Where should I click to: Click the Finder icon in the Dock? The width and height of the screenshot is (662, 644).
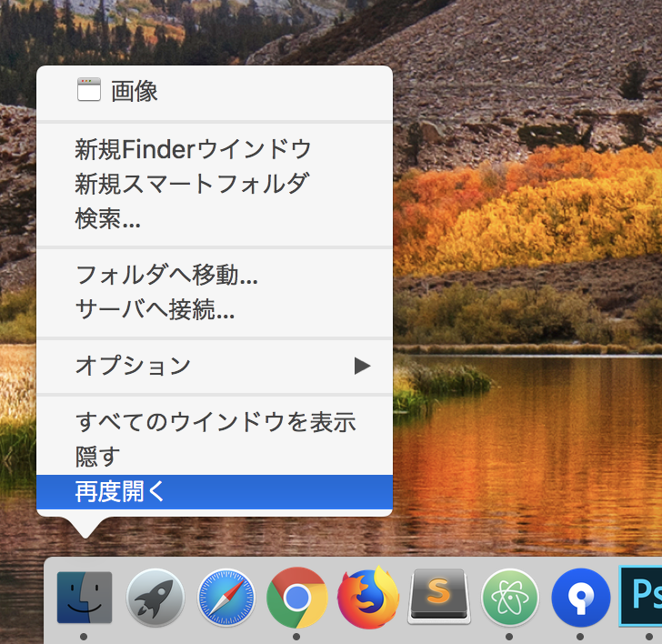click(x=84, y=597)
